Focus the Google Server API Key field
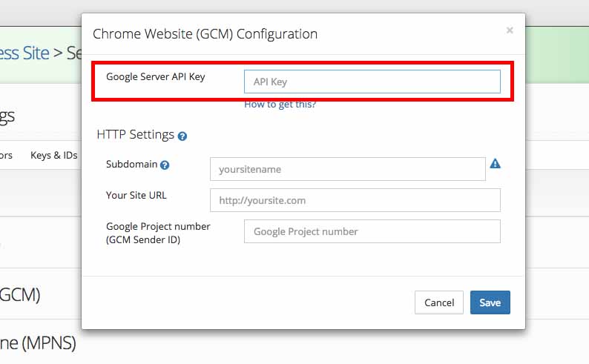The image size is (589, 364). point(372,82)
